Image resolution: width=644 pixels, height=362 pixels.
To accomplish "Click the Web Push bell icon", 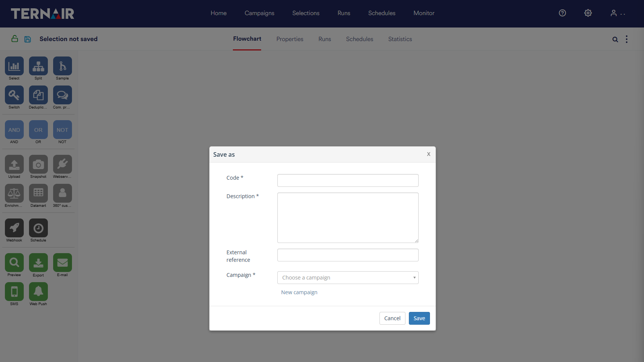I will coord(38,292).
